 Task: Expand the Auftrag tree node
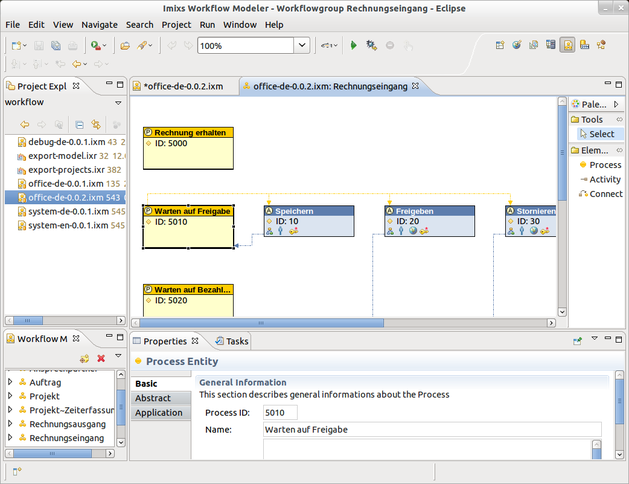coord(11,381)
